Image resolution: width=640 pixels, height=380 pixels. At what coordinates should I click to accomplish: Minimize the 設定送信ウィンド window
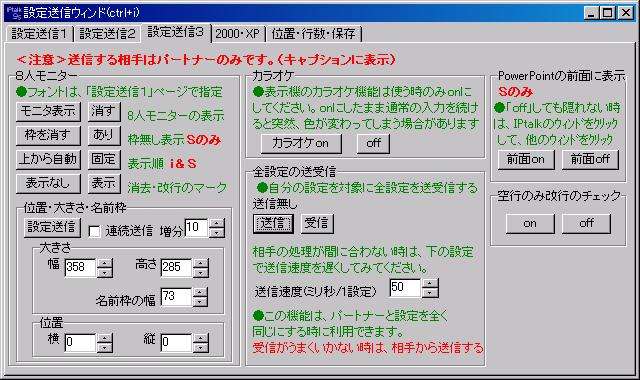591,13
